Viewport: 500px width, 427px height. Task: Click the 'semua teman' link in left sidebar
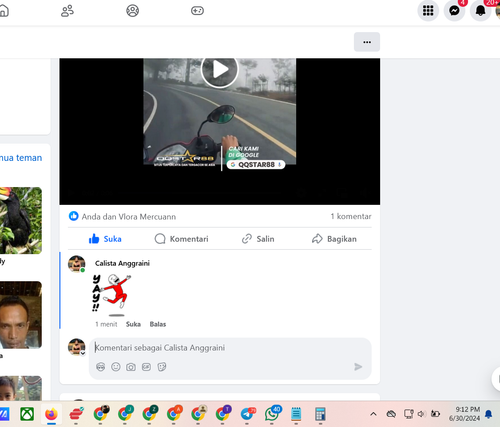21,158
